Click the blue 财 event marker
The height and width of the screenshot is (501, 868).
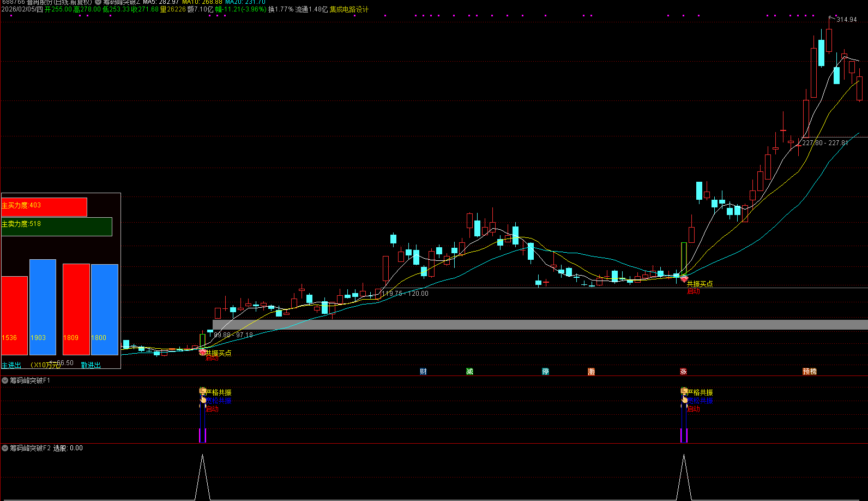424,372
